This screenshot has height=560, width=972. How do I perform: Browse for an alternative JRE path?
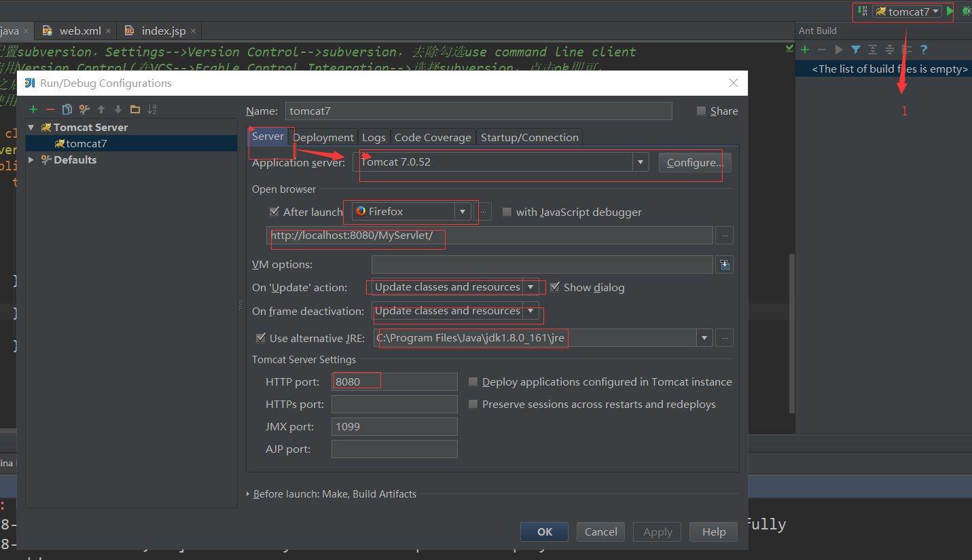coord(725,337)
